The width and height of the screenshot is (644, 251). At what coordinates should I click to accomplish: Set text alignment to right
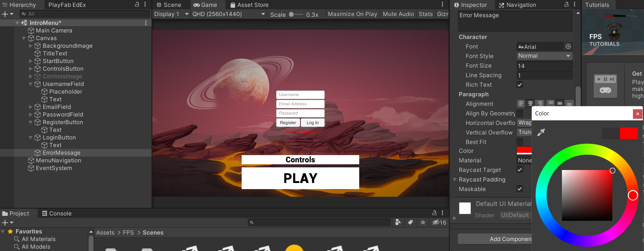(x=539, y=104)
